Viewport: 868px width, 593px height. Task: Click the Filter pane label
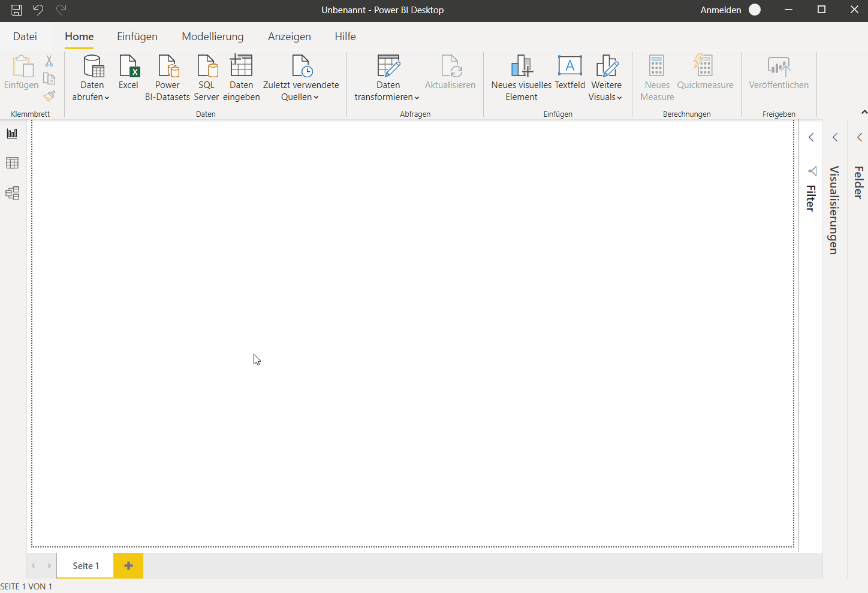pyautogui.click(x=811, y=198)
